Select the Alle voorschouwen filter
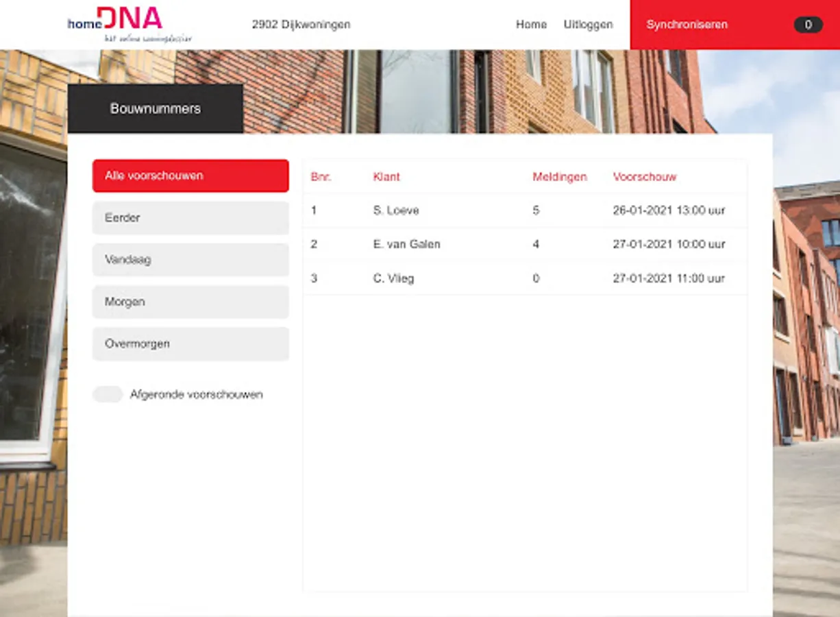840x617 pixels. click(x=190, y=176)
